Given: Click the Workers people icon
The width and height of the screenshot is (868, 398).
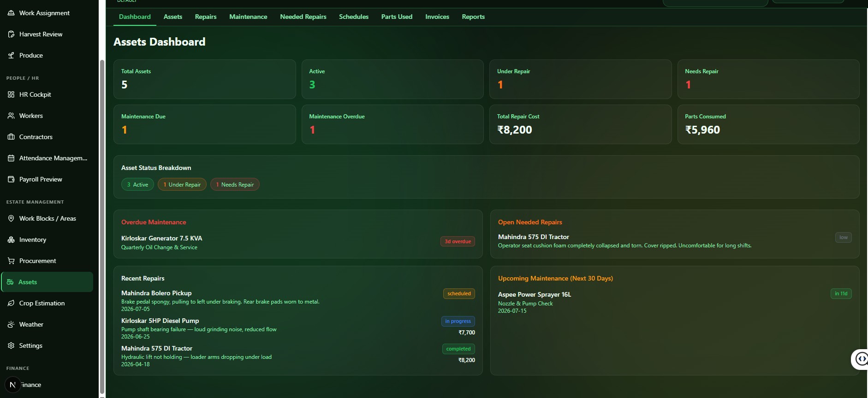Looking at the screenshot, I should pos(11,116).
